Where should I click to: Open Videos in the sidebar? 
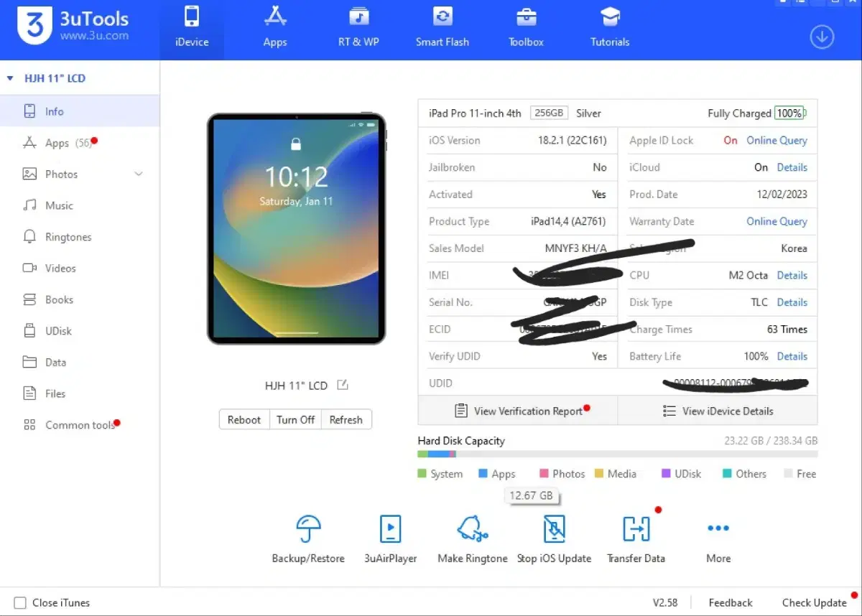pos(80,268)
